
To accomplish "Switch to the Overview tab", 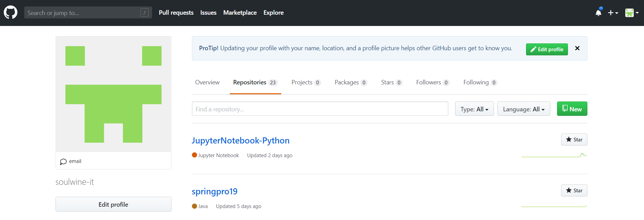I will click(x=207, y=82).
